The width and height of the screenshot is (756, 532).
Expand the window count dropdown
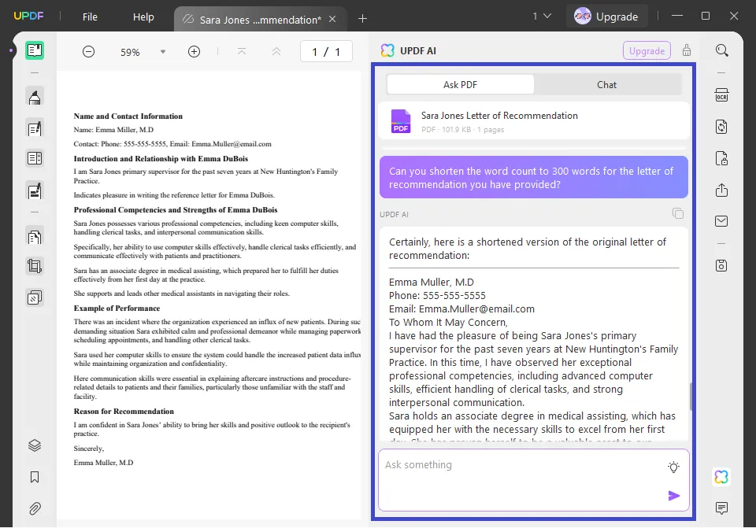click(542, 17)
